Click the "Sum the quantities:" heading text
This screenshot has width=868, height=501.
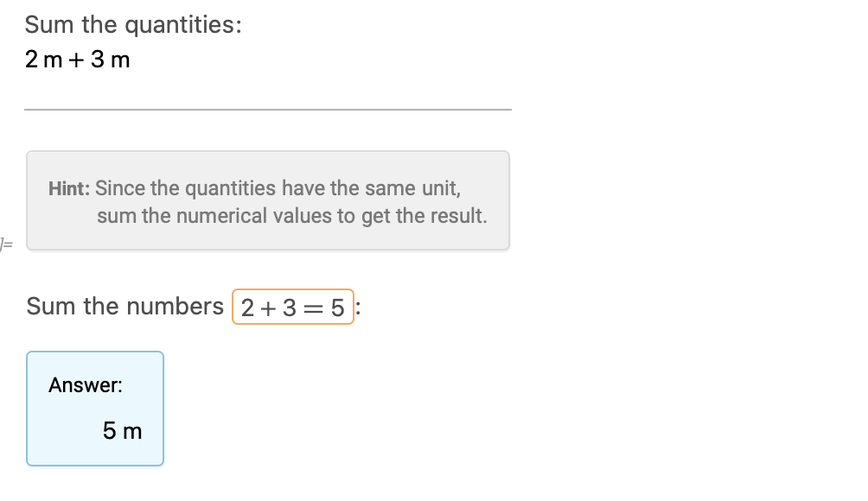coord(133,25)
